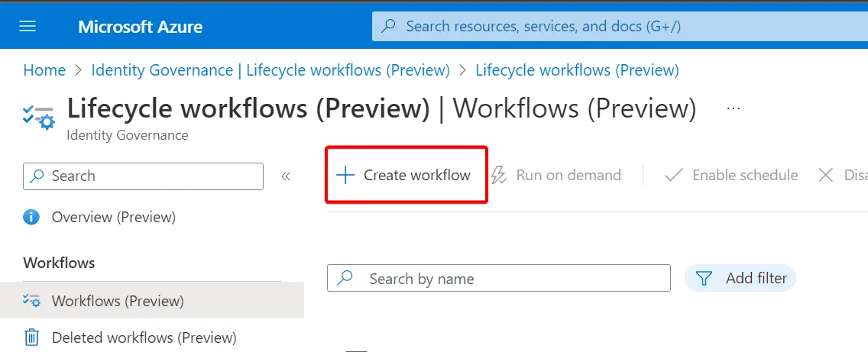Click the Microsoft Azure home title

140,27
